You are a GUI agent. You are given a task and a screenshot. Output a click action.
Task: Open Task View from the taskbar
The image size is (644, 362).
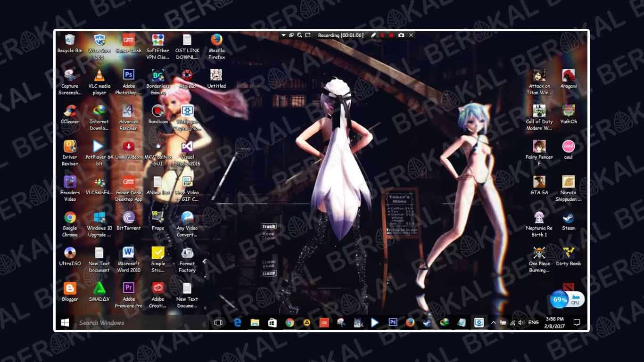218,322
